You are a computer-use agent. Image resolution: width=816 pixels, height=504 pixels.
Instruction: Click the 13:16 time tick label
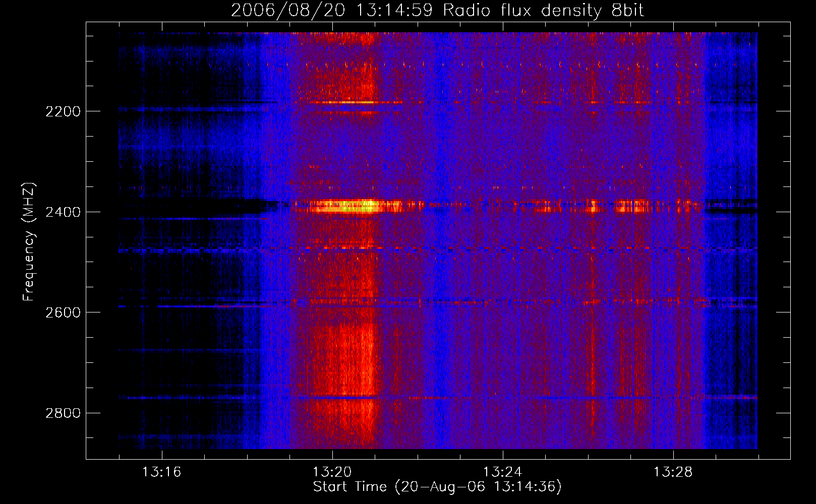161,472
